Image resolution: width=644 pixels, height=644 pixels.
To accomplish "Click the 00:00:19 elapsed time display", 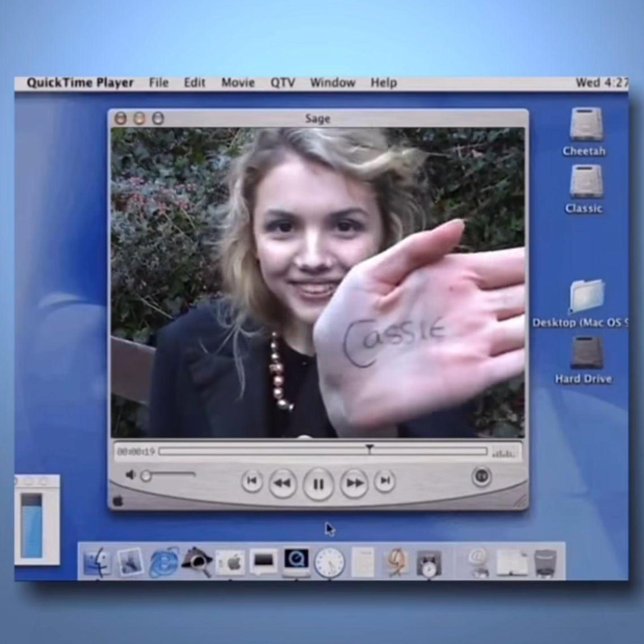I will [x=136, y=452].
